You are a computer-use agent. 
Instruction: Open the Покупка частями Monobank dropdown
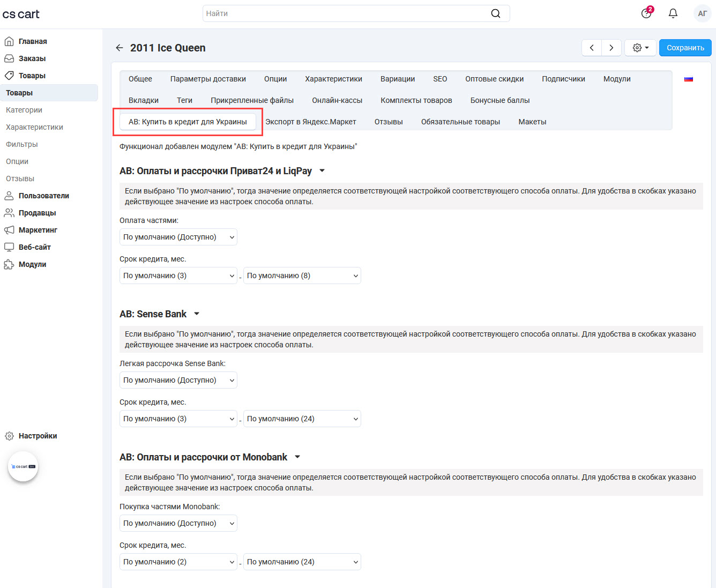coord(178,523)
